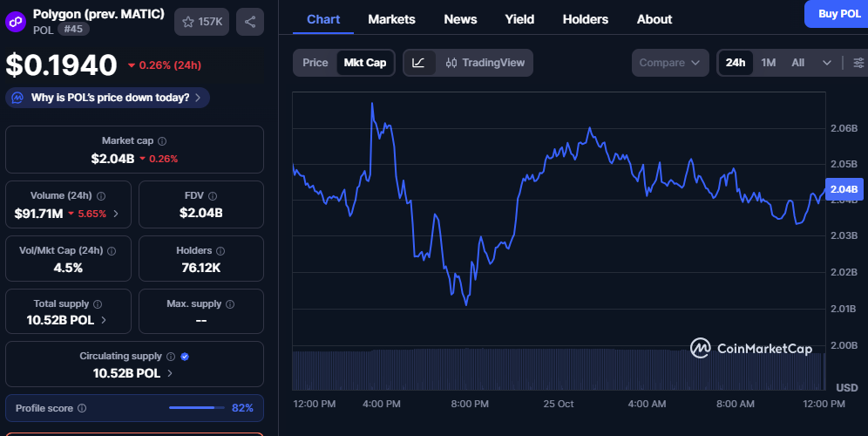Click the Polygon logo icon

click(17, 21)
